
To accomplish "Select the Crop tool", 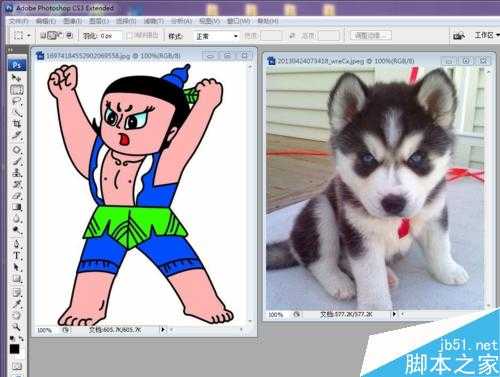I will coord(17,124).
